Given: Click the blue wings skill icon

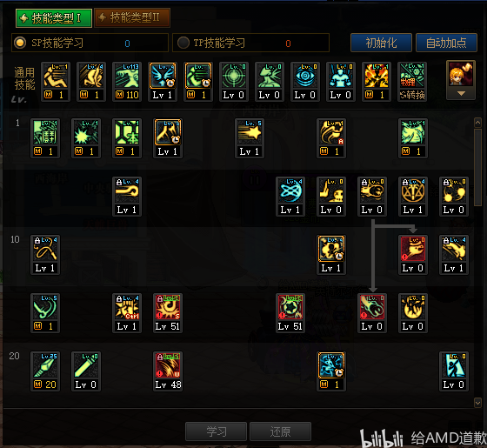Looking at the screenshot, I should [163, 76].
